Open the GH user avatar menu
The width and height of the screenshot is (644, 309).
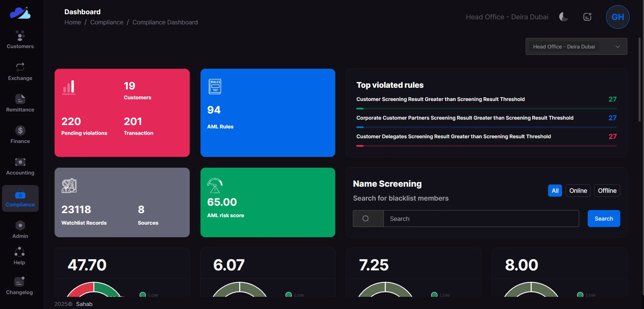pos(618,17)
